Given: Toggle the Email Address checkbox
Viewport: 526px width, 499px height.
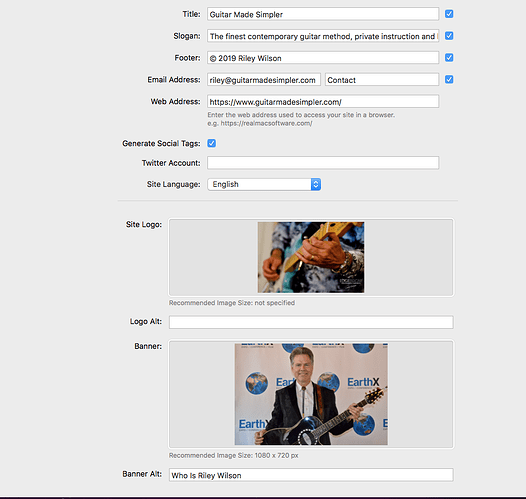Looking at the screenshot, I should [449, 79].
